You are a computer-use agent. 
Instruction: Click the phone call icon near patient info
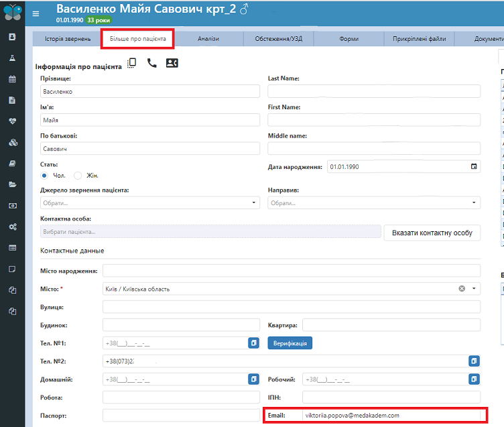151,63
